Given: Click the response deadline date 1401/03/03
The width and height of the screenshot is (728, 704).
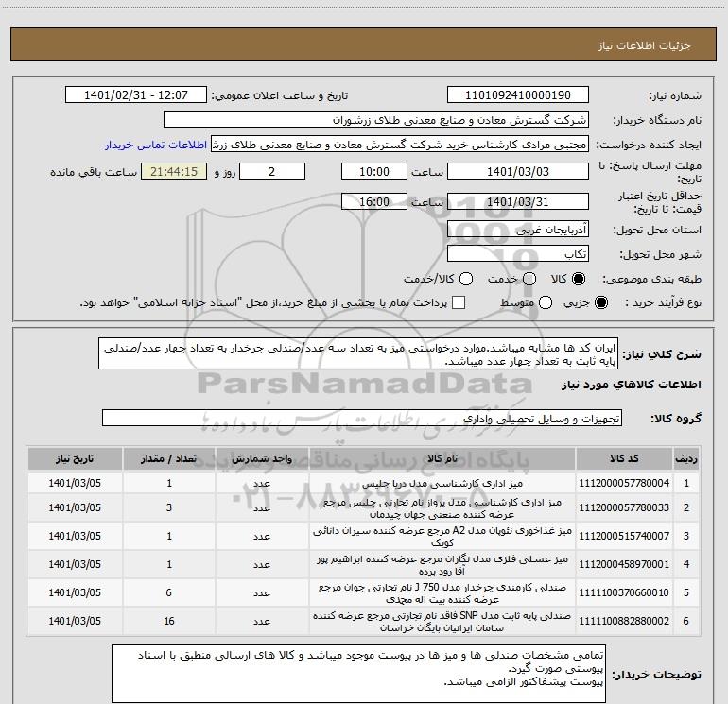Looking at the screenshot, I should click(x=518, y=171).
